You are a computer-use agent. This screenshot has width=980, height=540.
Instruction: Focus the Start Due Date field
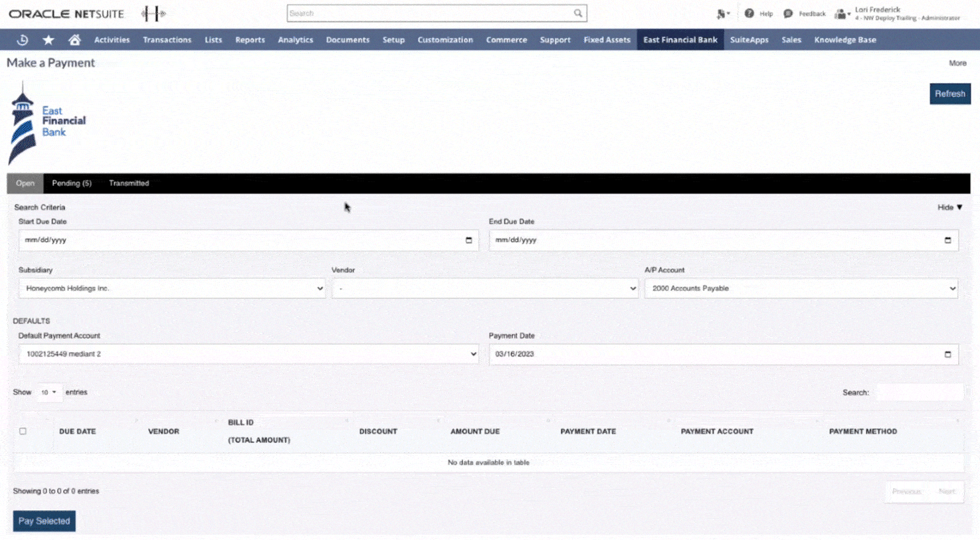[248, 240]
